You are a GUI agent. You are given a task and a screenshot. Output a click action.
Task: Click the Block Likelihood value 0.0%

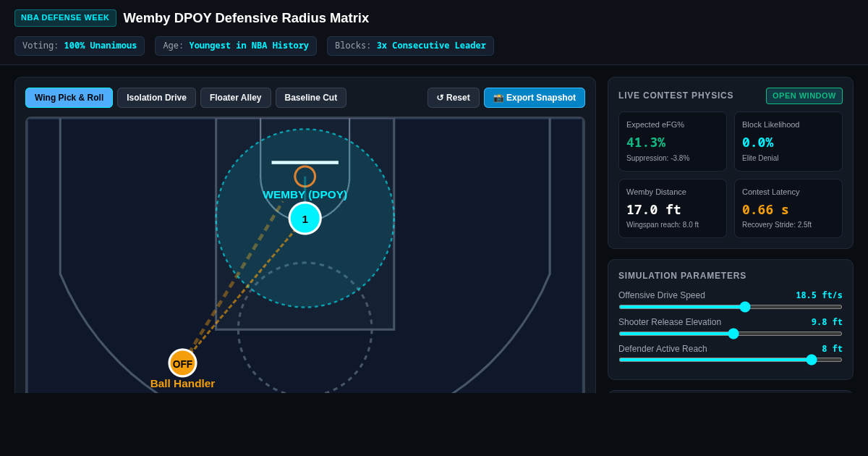coord(758,143)
